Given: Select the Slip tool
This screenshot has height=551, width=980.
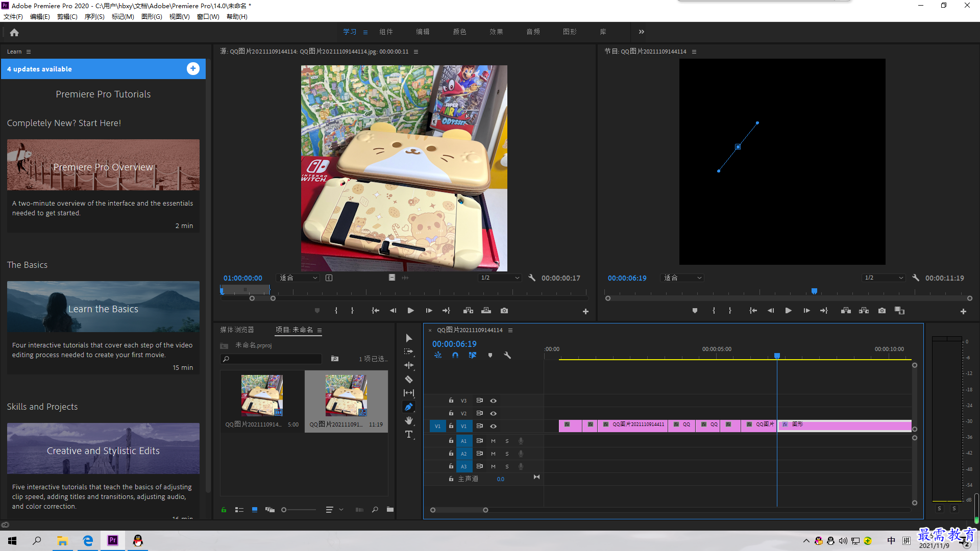Looking at the screenshot, I should [x=409, y=393].
